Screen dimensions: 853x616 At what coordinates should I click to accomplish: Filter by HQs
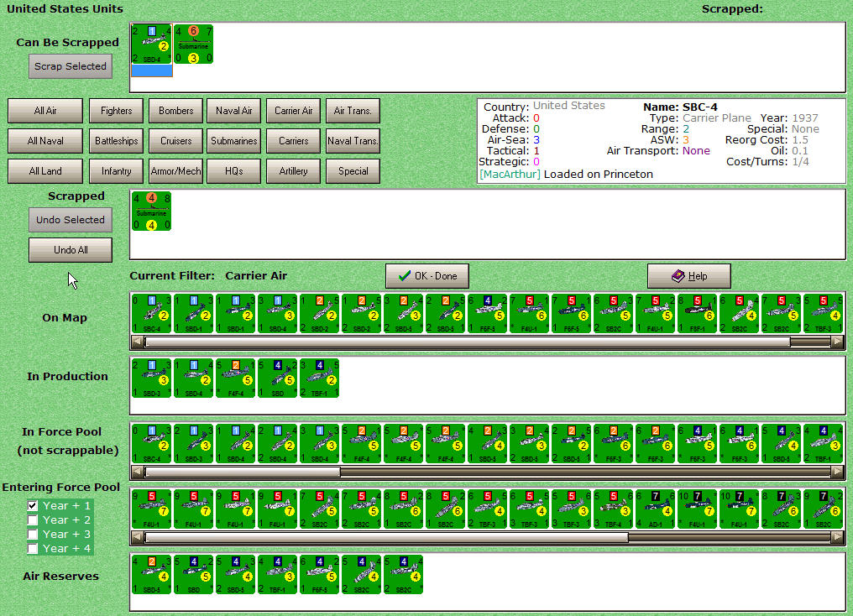coord(234,171)
